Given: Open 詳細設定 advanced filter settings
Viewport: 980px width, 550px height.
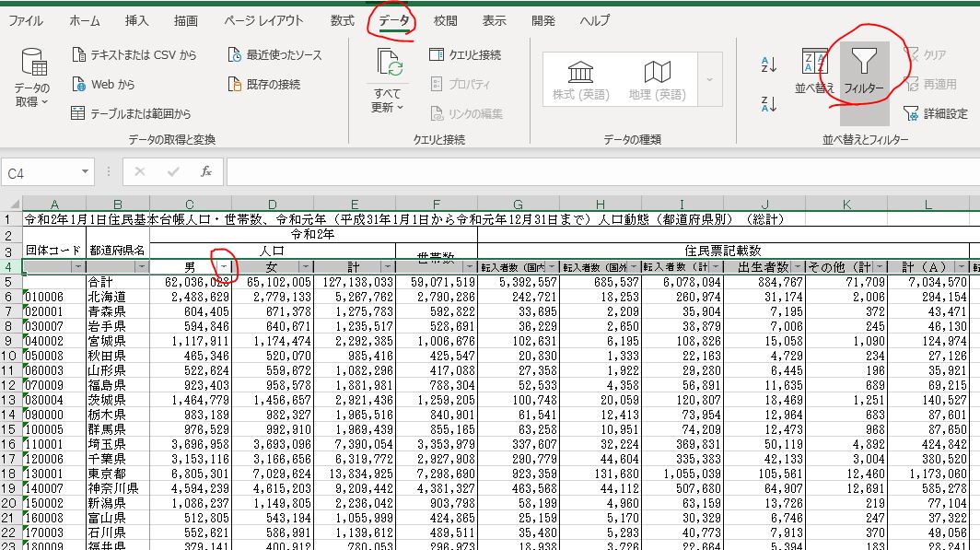Looking at the screenshot, I should click(935, 114).
